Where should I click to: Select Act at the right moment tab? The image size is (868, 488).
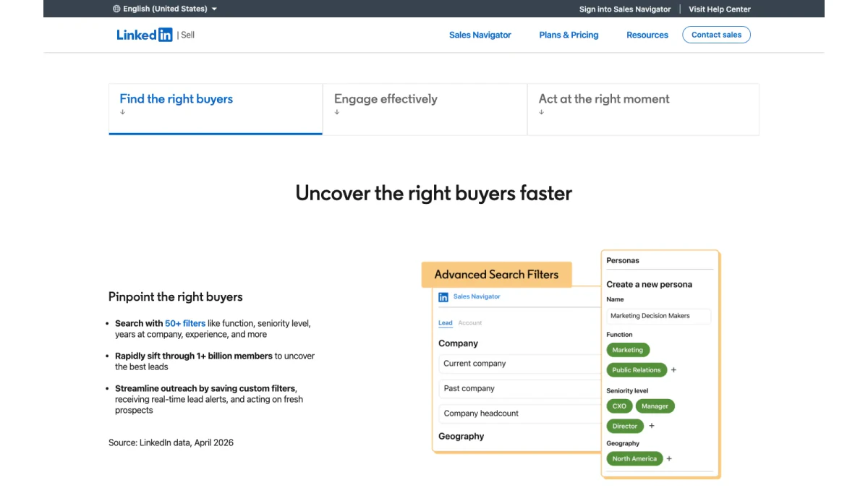tap(643, 109)
